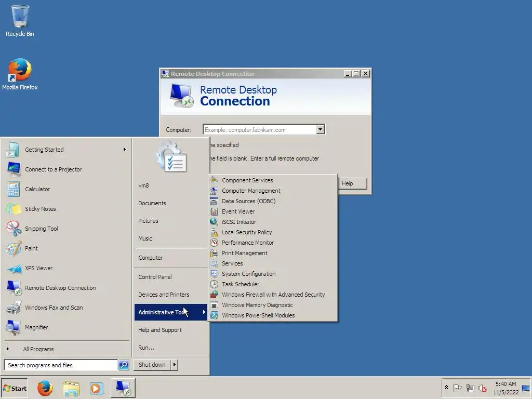This screenshot has height=399, width=532.
Task: Launch iSCSI Initiator icon
Action: [214, 221]
